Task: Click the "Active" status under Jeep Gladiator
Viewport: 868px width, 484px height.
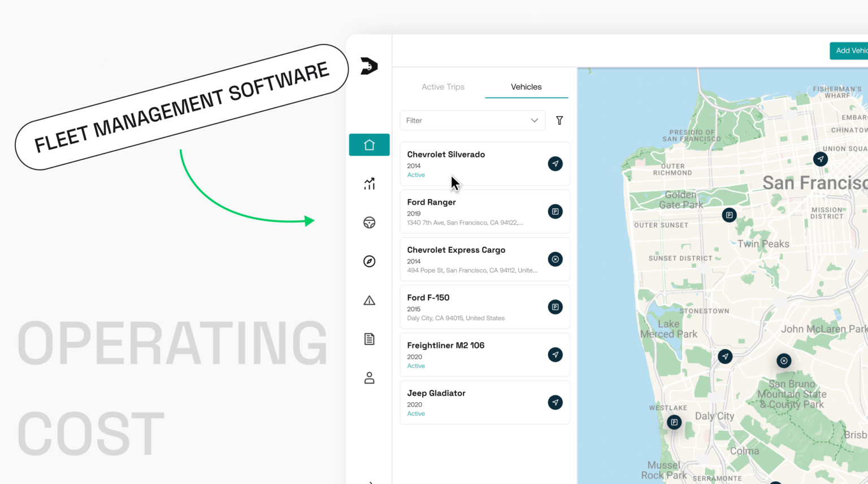Action: [x=416, y=414]
